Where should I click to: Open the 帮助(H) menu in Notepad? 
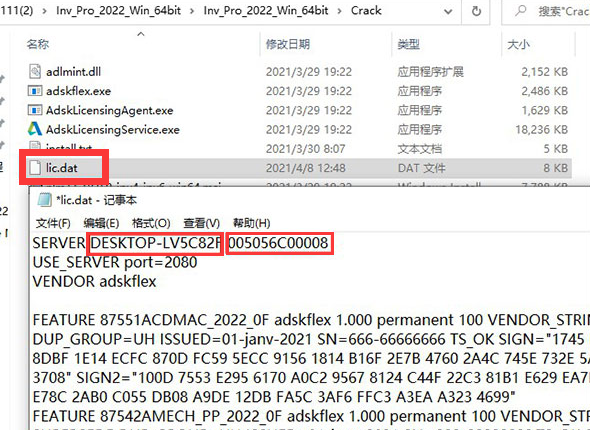coord(251,223)
